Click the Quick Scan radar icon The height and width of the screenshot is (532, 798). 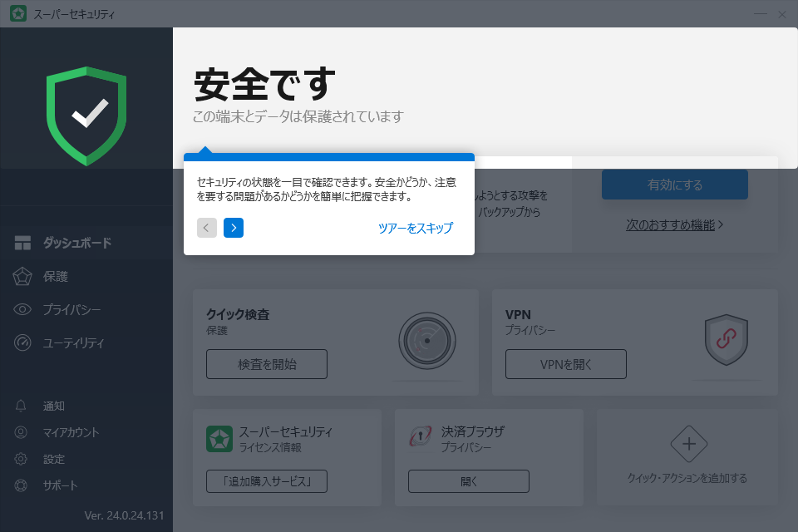tap(426, 341)
